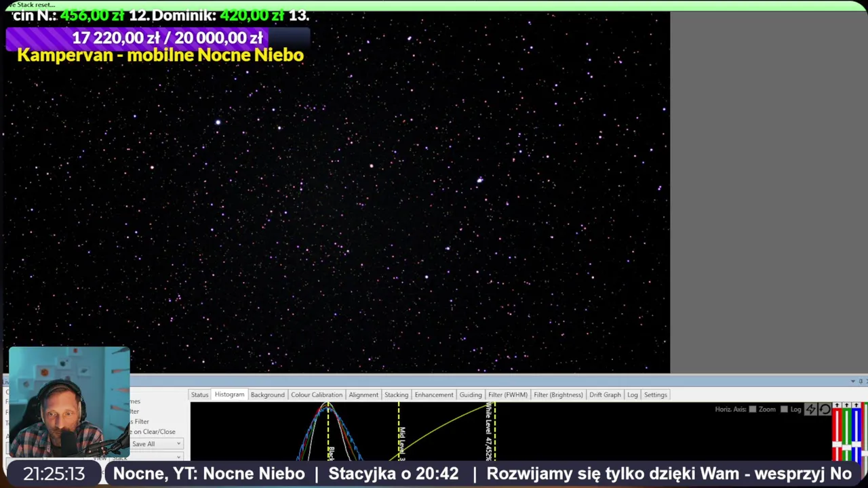Click the Black Level dashed line on histogram
This screenshot has height=488, width=868.
pyautogui.click(x=328, y=431)
